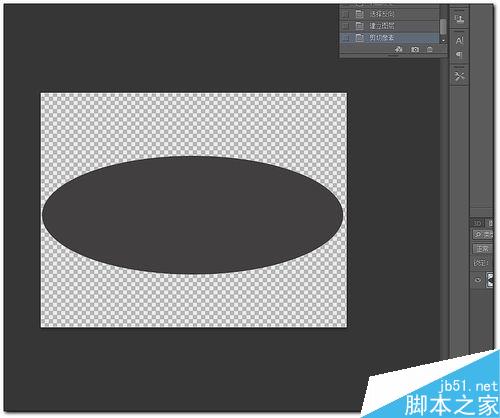Create new document from current history state

coord(399,50)
